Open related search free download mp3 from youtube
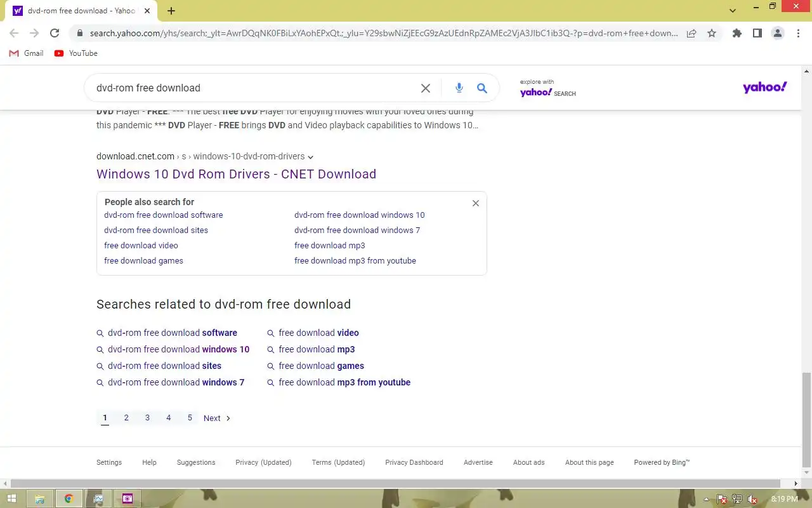The image size is (812, 508). click(x=344, y=382)
